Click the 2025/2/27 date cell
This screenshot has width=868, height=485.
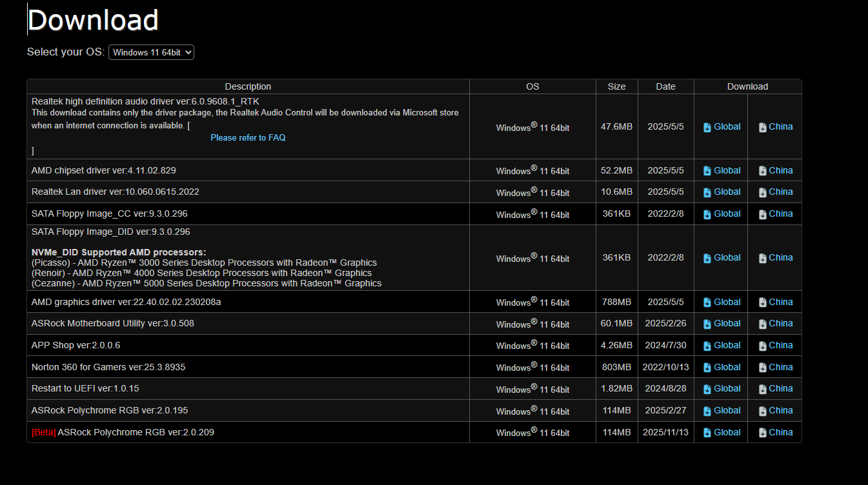(x=666, y=411)
